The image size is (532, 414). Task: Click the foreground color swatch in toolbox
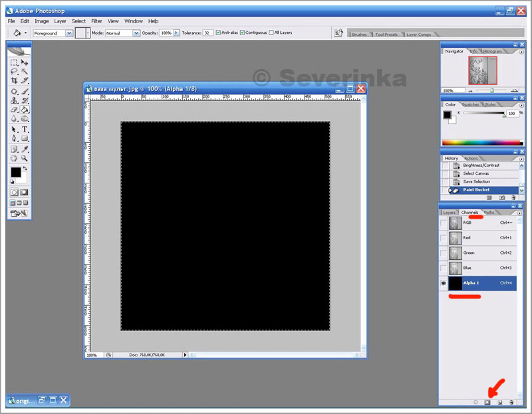point(15,173)
